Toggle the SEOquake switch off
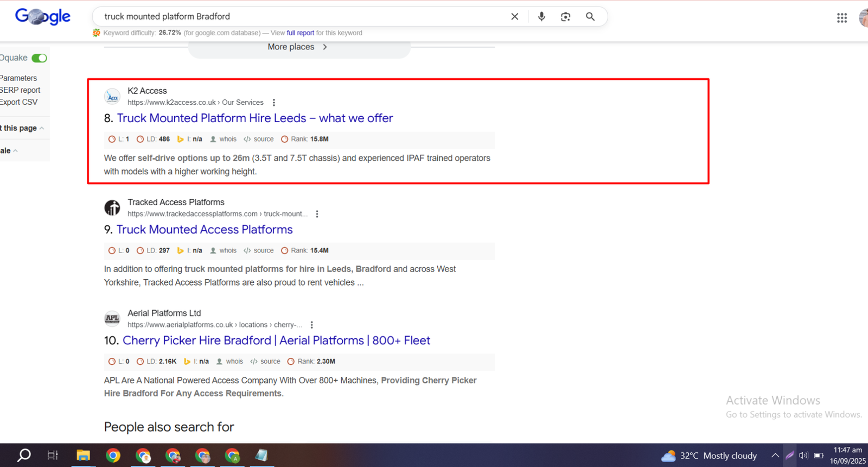Viewport: 868px width, 467px height. (39, 58)
